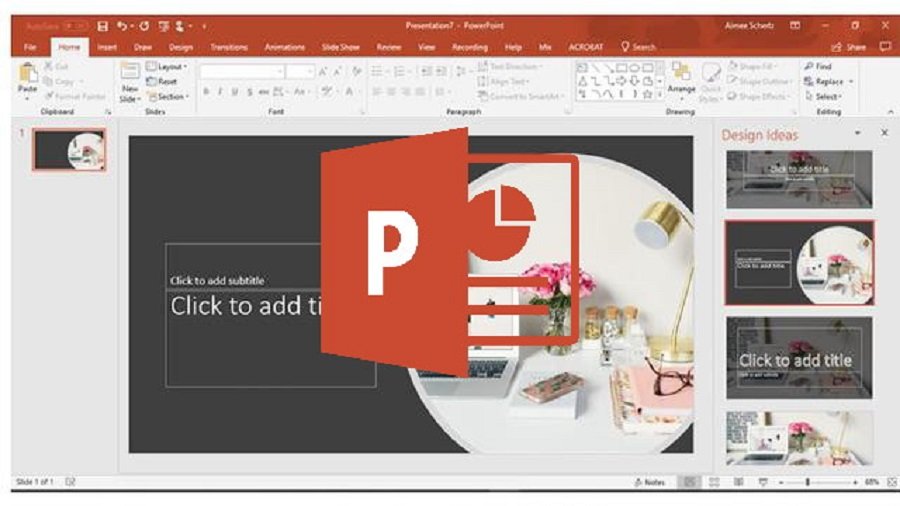Toggle Strikethrough formatting
This screenshot has height=506, width=900.
pyautogui.click(x=263, y=92)
